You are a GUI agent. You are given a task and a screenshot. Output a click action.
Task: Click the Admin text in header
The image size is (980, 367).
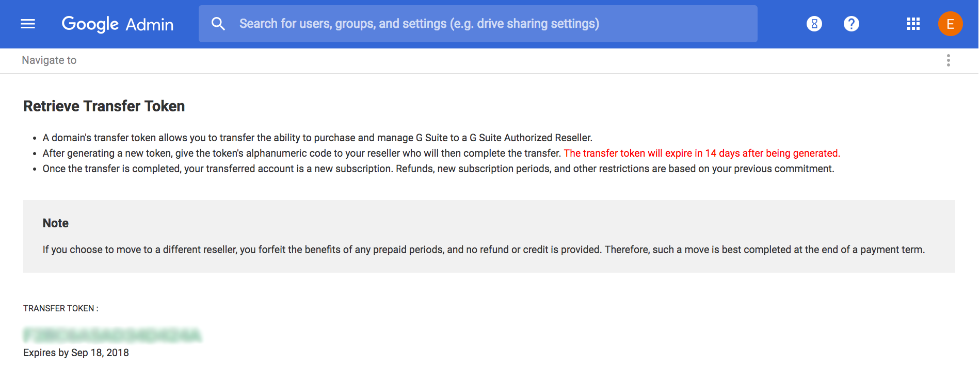click(150, 24)
